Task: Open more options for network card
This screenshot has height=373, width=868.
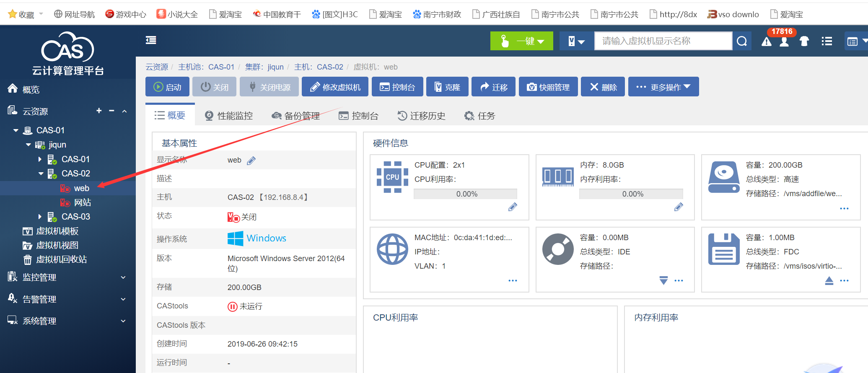Action: pos(513,280)
